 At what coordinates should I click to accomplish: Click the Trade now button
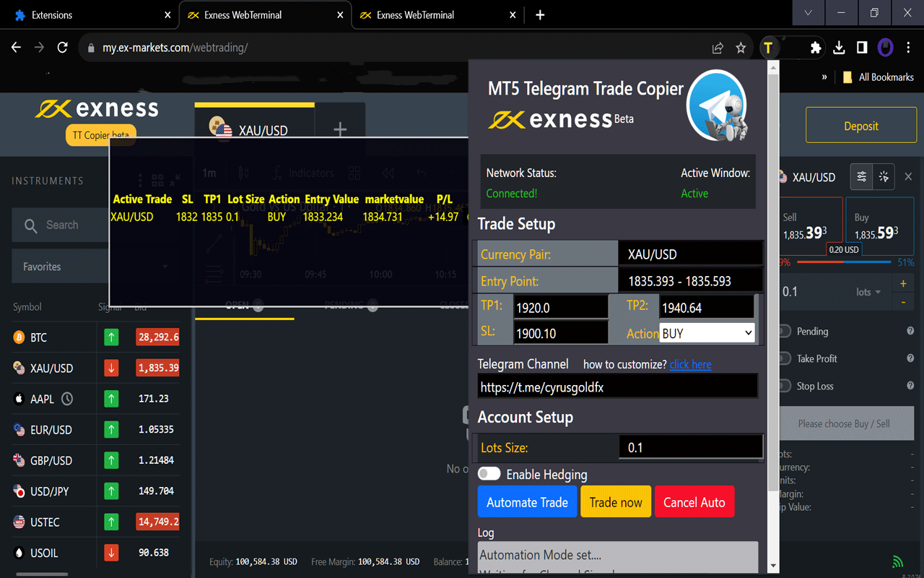coord(616,501)
